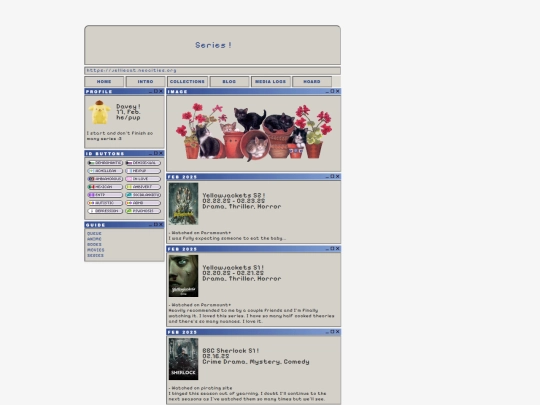Image resolution: width=540 pixels, height=405 pixels.
Task: Open the QUEUE guide link
Action: point(94,233)
